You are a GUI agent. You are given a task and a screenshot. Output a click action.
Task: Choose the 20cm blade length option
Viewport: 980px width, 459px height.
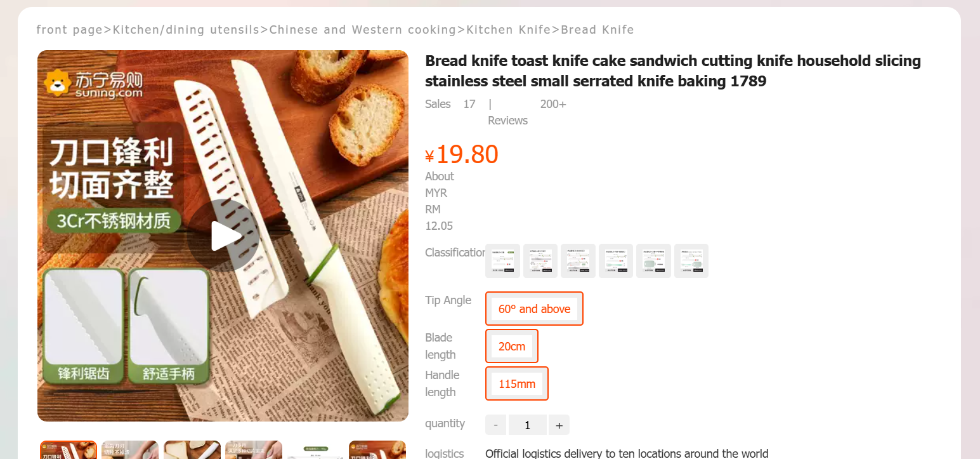tap(512, 346)
